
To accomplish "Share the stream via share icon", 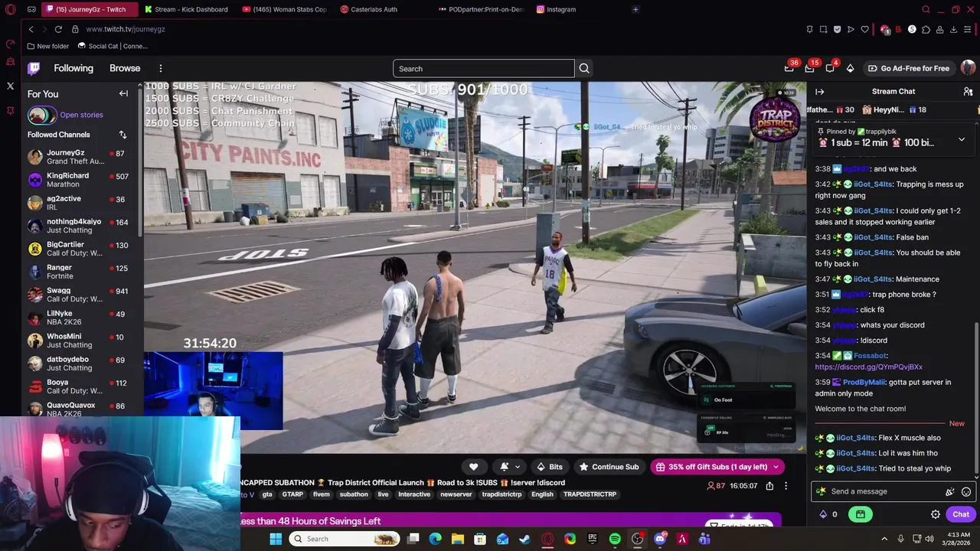I will 769,486.
